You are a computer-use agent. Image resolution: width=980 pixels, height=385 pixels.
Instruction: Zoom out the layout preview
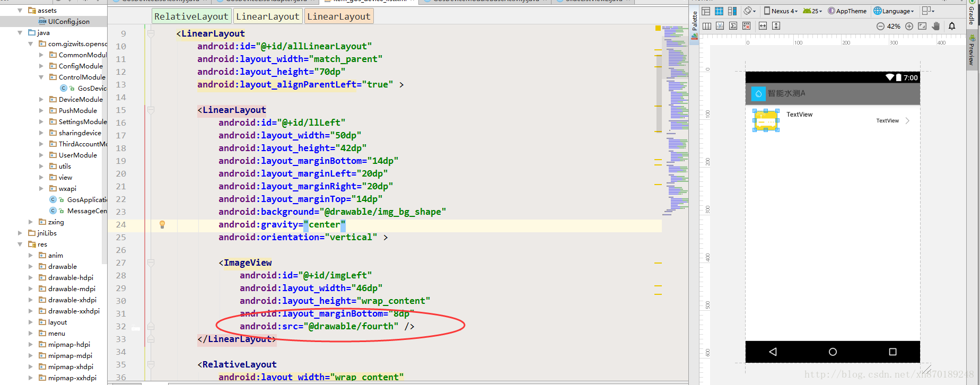coord(880,27)
